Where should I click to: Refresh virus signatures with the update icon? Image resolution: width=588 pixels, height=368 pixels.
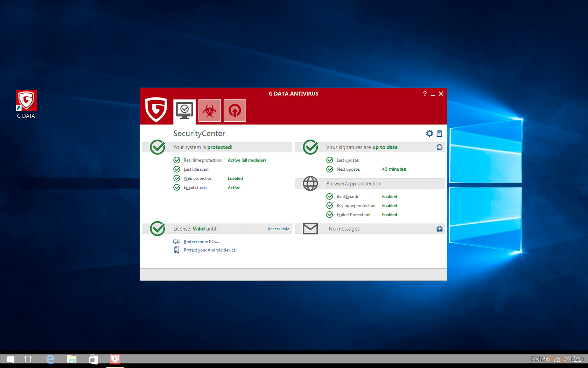click(440, 147)
